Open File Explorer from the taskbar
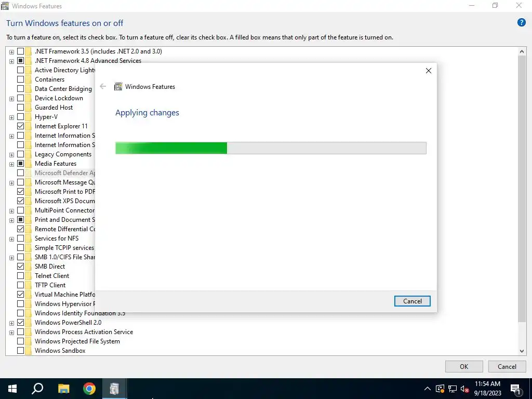This screenshot has height=399, width=532. point(63,389)
